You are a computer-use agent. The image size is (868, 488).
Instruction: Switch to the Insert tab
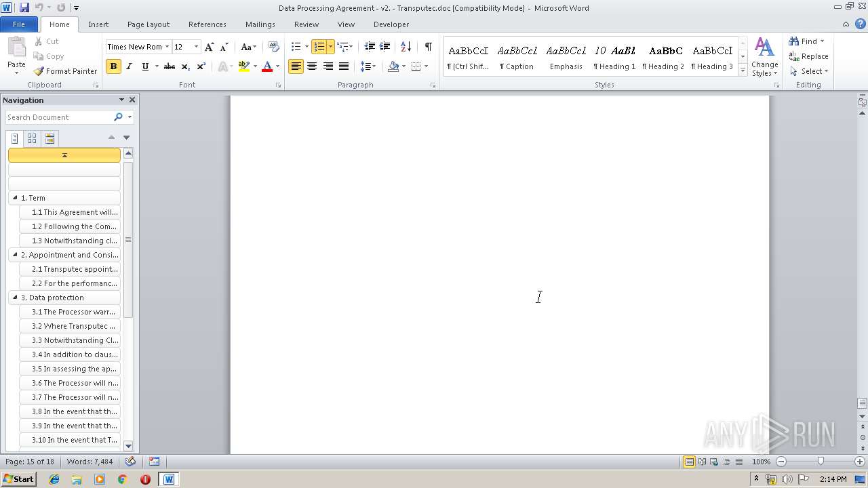[98, 24]
